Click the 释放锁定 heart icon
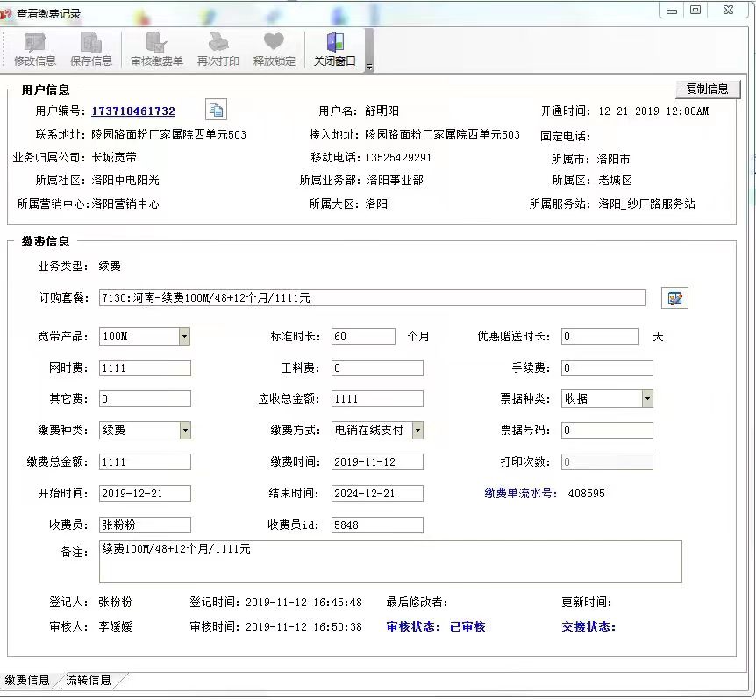The image size is (756, 700). tap(274, 41)
